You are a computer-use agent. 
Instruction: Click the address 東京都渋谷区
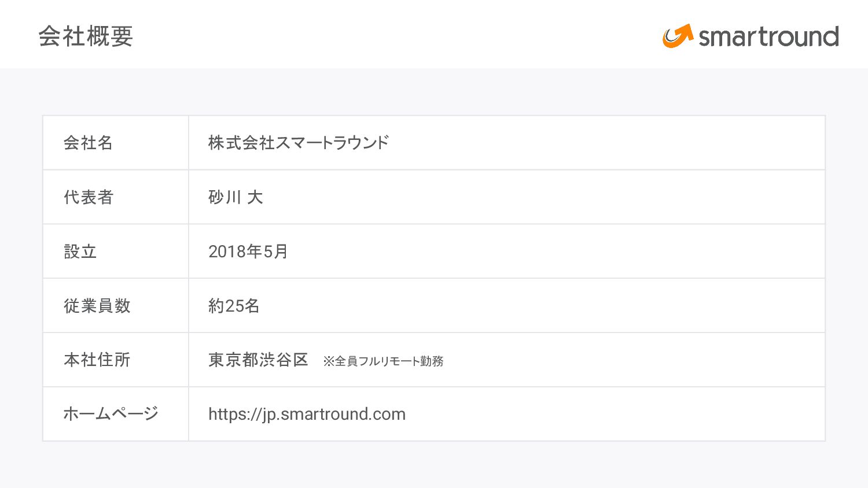(258, 360)
